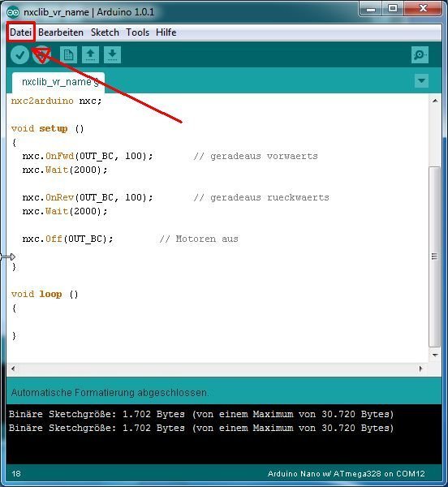
Task: Create a new sketch with New icon
Action: click(x=69, y=55)
